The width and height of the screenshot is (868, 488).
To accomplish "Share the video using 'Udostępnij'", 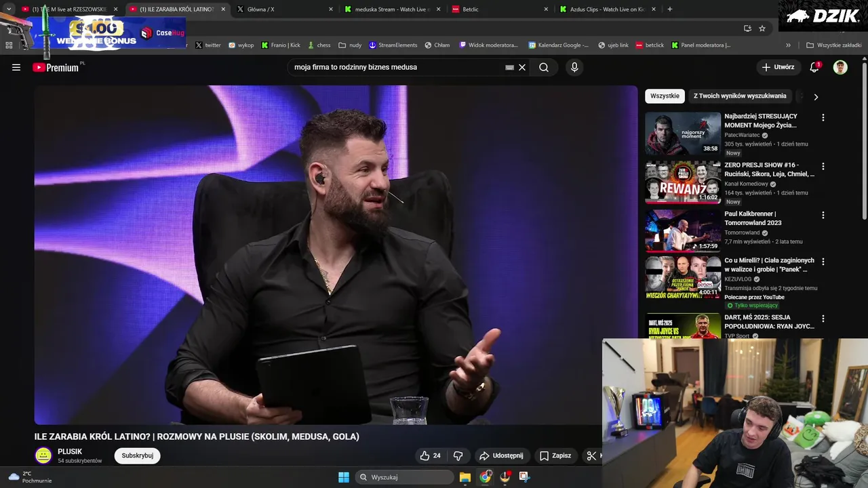I will point(501,455).
